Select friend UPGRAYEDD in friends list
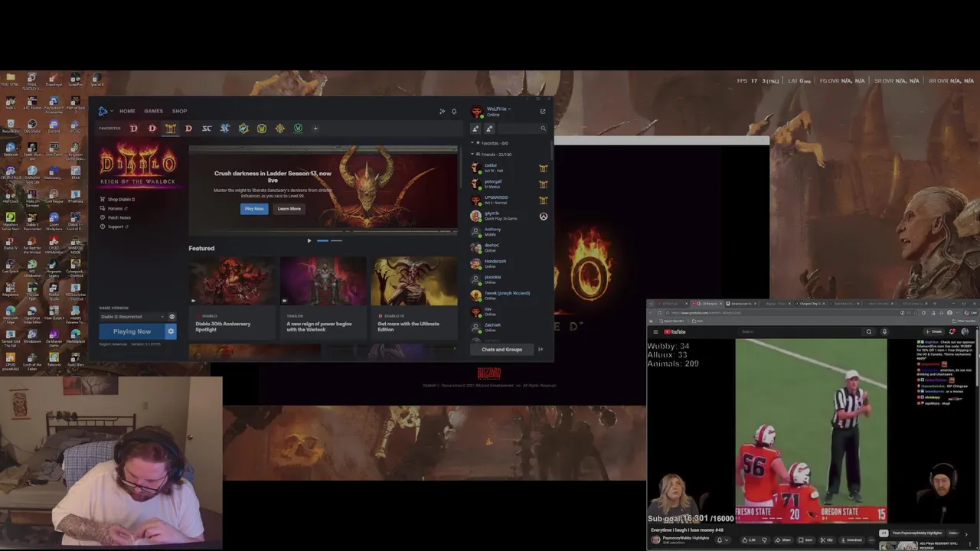This screenshot has width=980, height=551. pos(510,200)
